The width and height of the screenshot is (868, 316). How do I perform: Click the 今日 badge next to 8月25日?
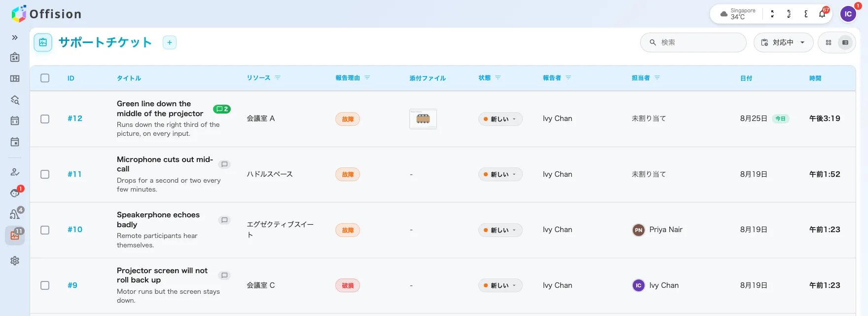(x=780, y=118)
